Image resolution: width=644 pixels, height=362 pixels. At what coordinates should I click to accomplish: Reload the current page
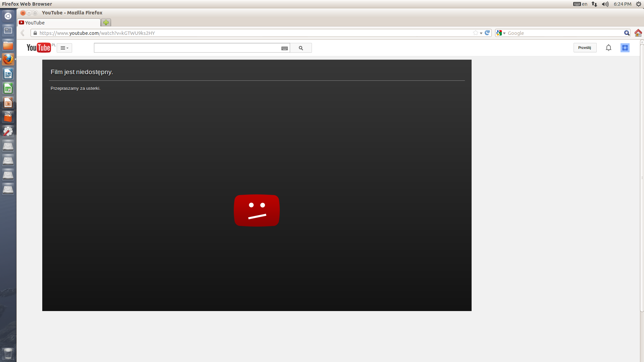(x=487, y=33)
